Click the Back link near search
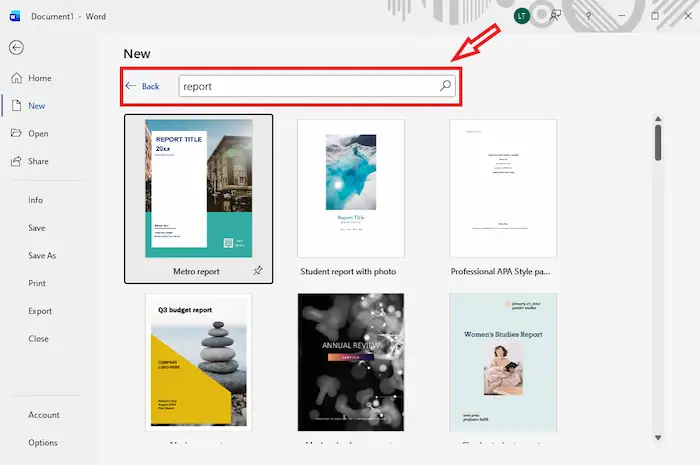700x465 pixels. pyautogui.click(x=150, y=86)
